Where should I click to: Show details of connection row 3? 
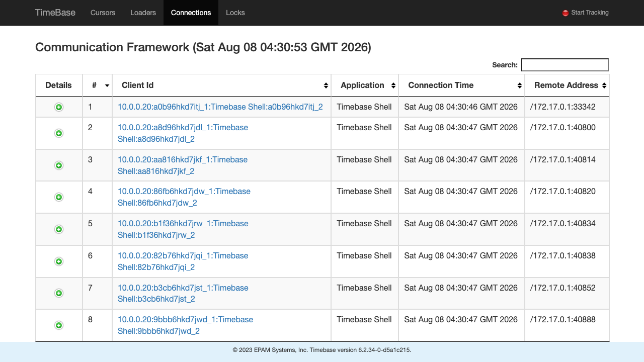click(x=59, y=165)
